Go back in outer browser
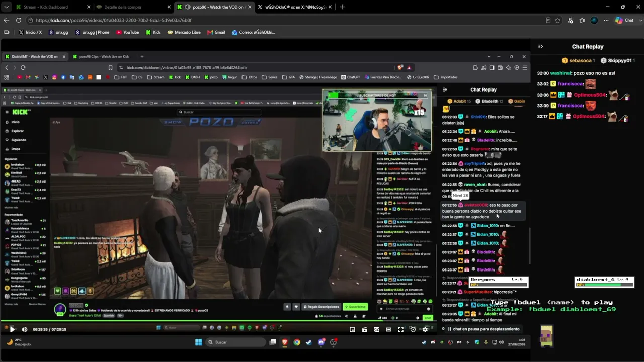The height and width of the screenshot is (362, 644). coord(6,20)
